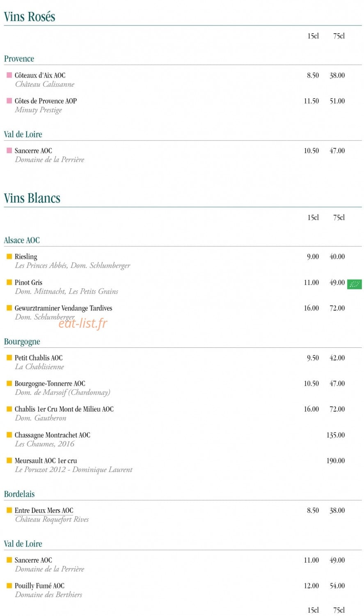The height and width of the screenshot is (616, 364).
Task: Click pink square beside rosé Sancerre AOC
Action: [9, 150]
